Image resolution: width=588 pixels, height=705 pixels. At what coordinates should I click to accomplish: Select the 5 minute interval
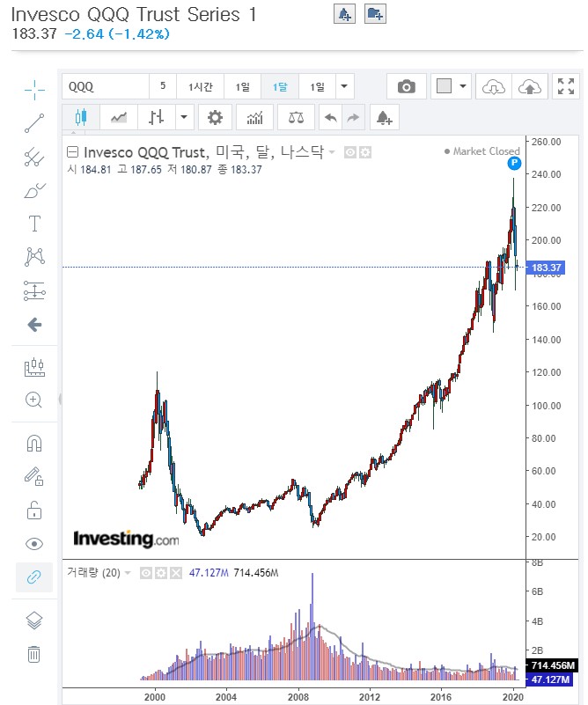(163, 86)
